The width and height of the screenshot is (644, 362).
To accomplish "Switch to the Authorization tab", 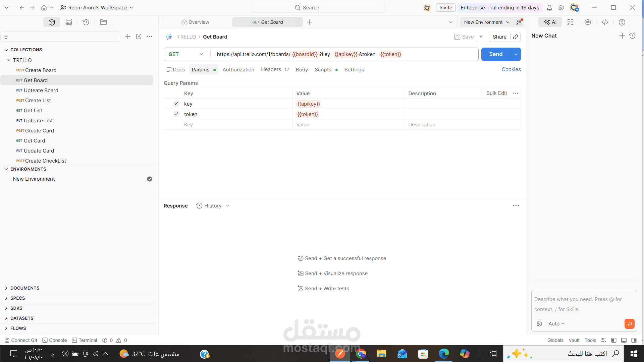I will [x=238, y=70].
